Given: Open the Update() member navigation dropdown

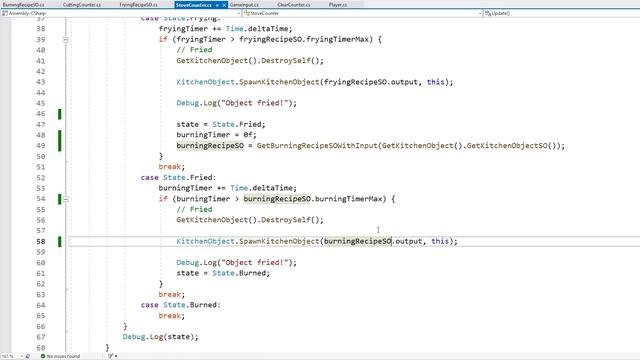Looking at the screenshot, I should coord(561,13).
